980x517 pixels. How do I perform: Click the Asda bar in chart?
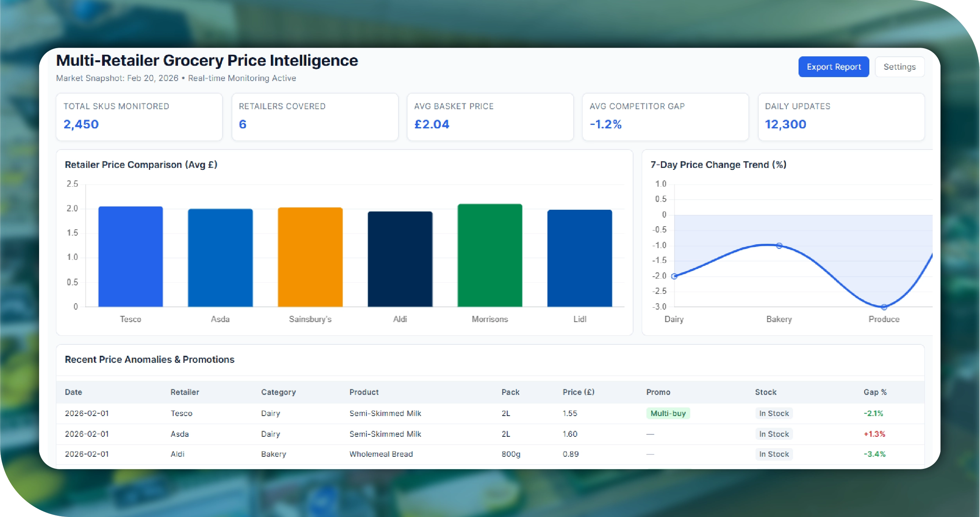[x=220, y=258]
